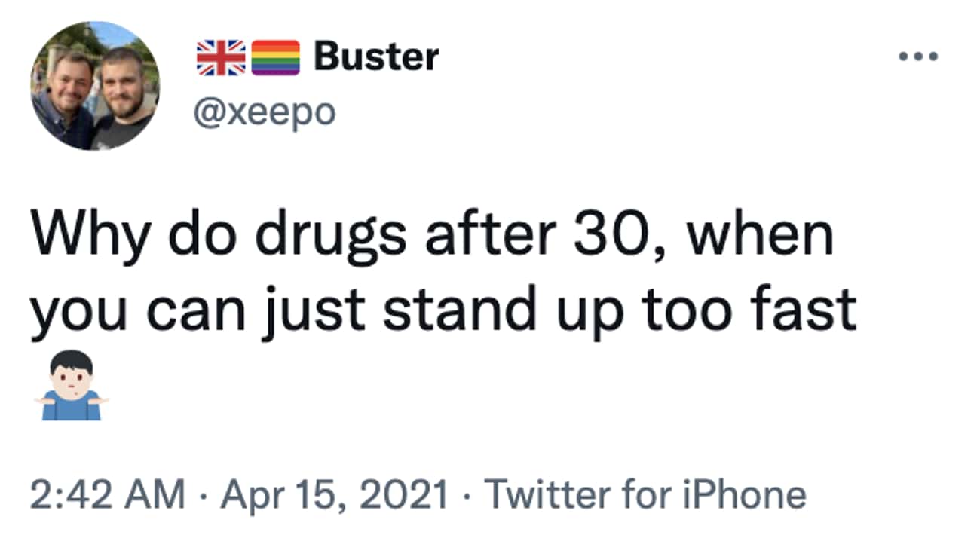Click the year "2021" in the tweet date
This screenshot has height=541, width=980.
tap(410, 494)
